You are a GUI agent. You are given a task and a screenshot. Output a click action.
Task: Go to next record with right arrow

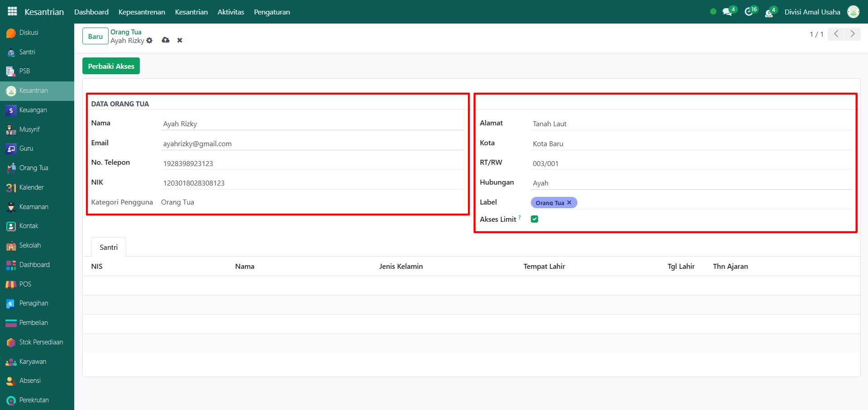pyautogui.click(x=853, y=34)
